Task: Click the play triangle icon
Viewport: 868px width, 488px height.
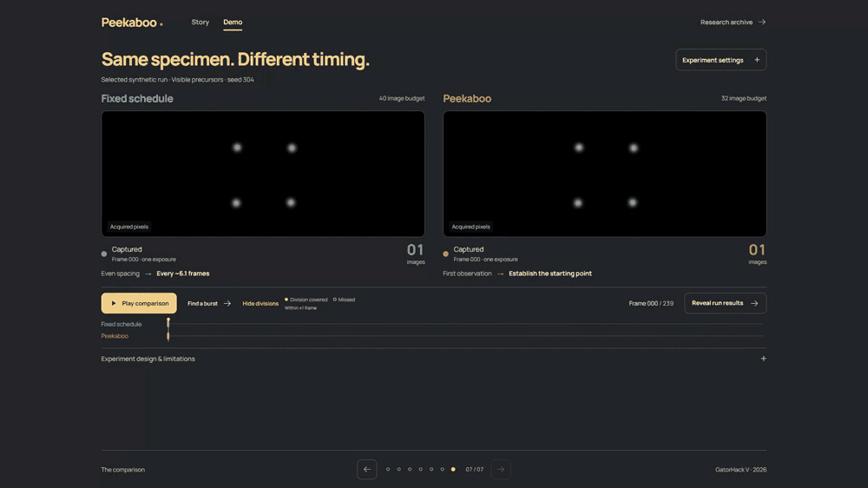Action: tap(114, 304)
